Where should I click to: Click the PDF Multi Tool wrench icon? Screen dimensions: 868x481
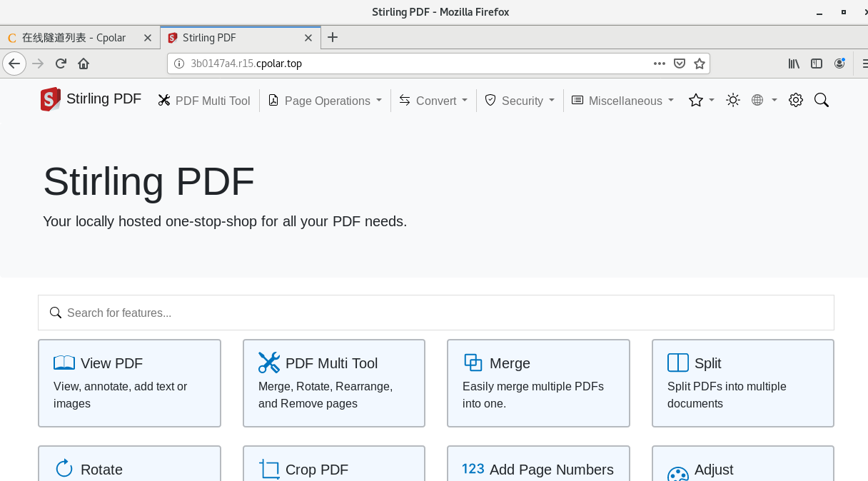(269, 363)
